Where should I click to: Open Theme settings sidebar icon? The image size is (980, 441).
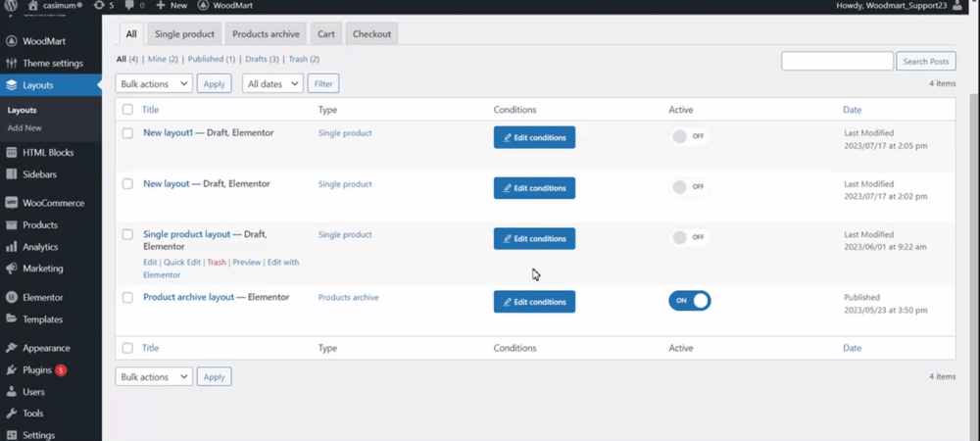point(11,63)
